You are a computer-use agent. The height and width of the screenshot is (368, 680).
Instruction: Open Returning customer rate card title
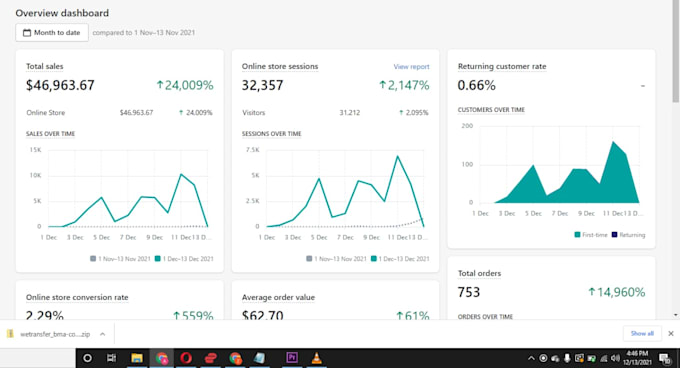(502, 66)
